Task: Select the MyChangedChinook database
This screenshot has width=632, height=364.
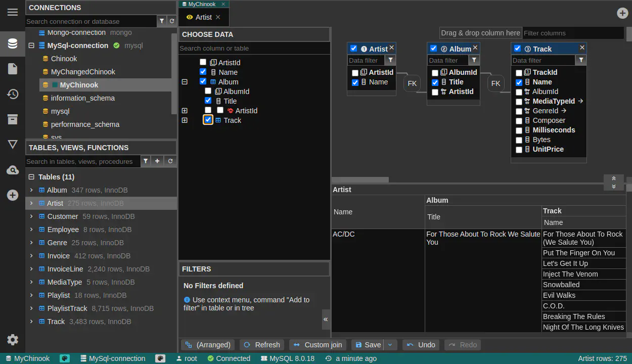Action: [83, 72]
